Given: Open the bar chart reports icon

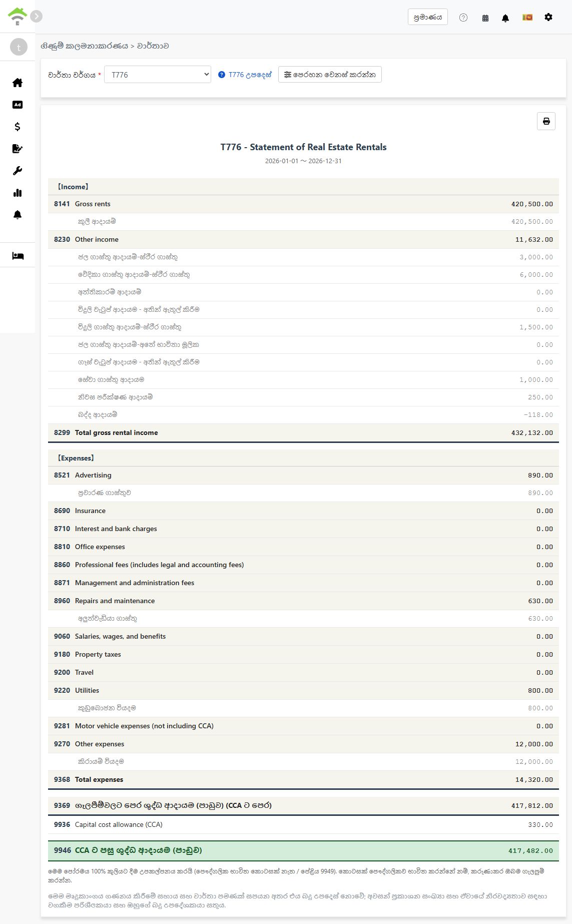Looking at the screenshot, I should click(18, 193).
